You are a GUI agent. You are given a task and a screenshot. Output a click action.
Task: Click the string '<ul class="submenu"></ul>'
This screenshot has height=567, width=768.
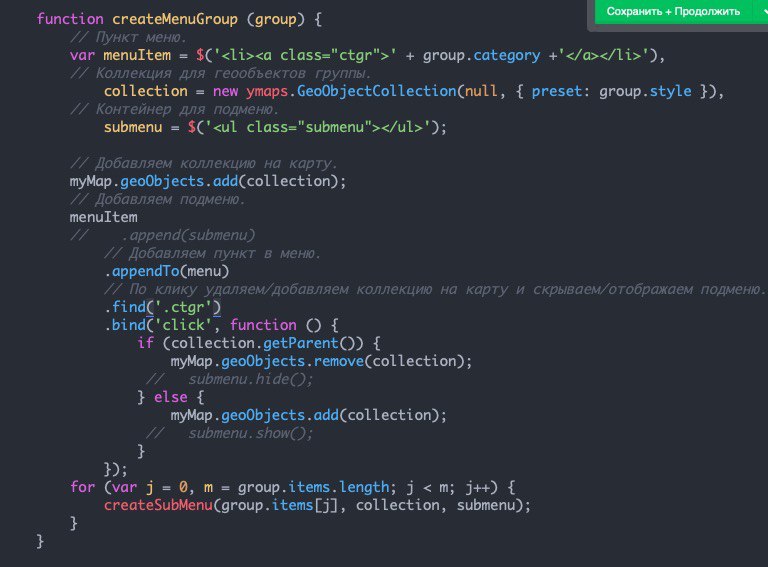click(317, 127)
